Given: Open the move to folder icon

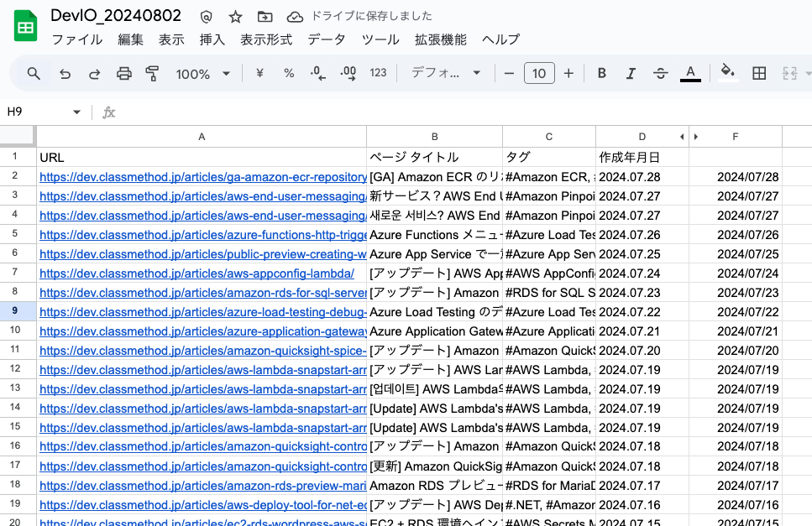Looking at the screenshot, I should tap(265, 17).
